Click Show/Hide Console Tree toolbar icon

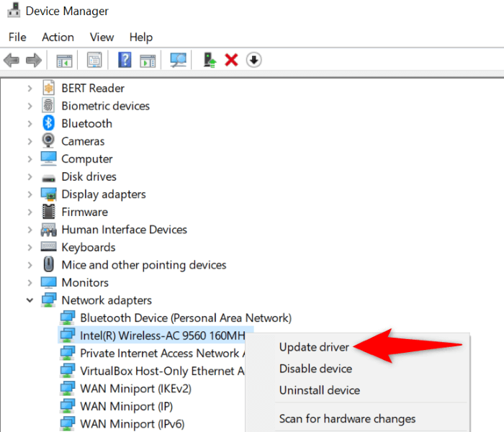(64, 60)
